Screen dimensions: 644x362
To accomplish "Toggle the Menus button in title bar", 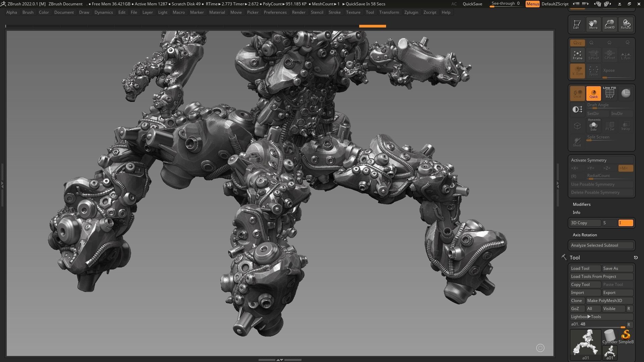I will click(532, 4).
